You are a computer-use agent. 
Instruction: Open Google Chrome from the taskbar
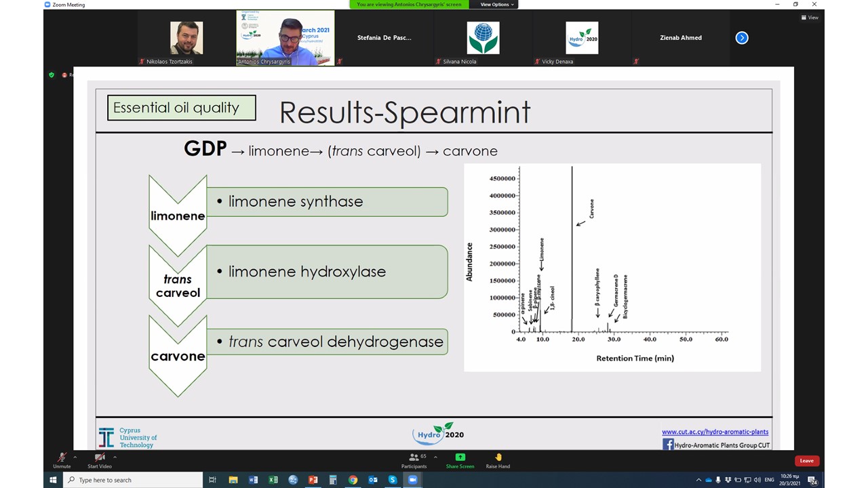(353, 480)
